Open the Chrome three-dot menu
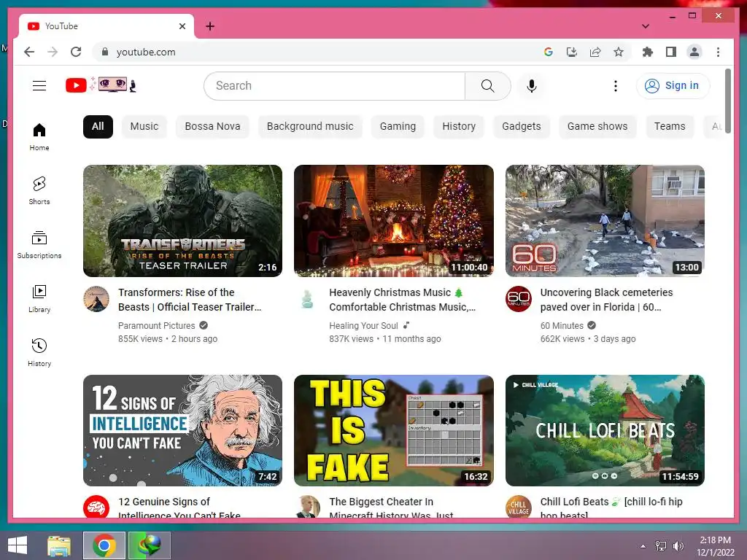The width and height of the screenshot is (747, 560). coord(718,52)
